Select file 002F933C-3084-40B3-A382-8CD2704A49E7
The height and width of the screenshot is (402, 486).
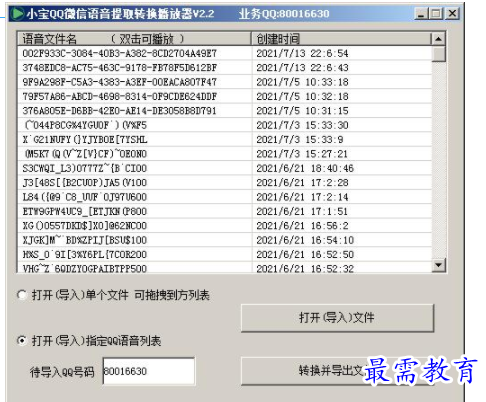[x=120, y=53]
